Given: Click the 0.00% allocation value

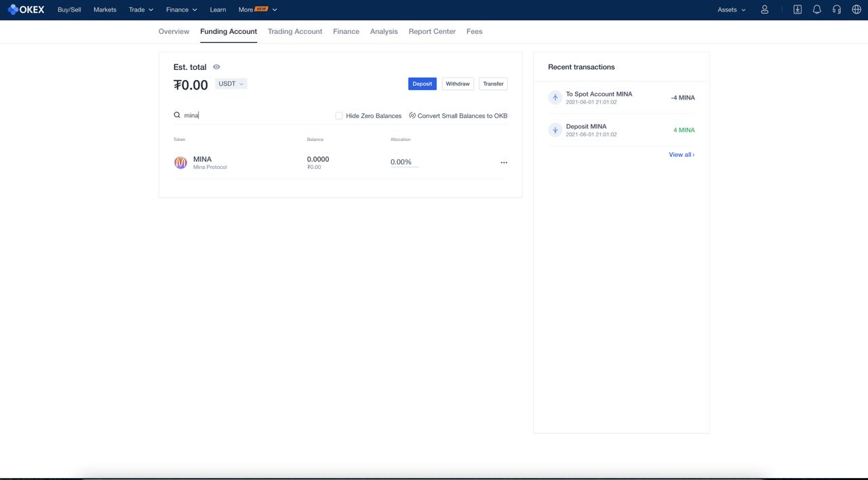Looking at the screenshot, I should (x=401, y=162).
